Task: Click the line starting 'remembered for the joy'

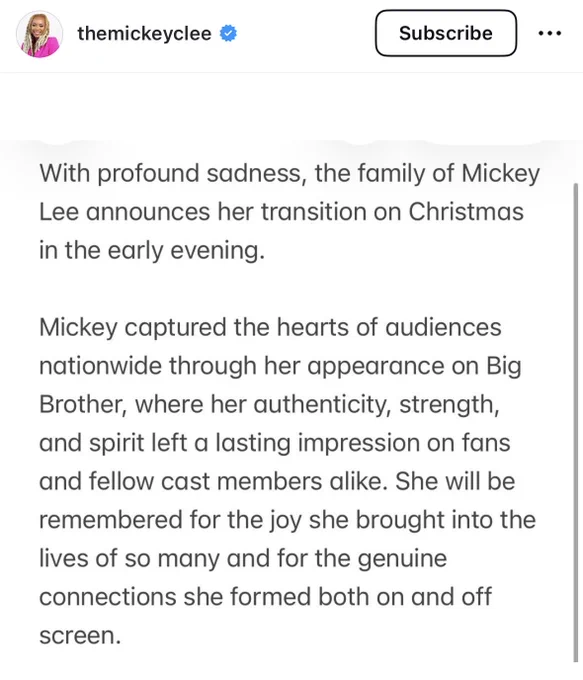Action: [x=288, y=520]
